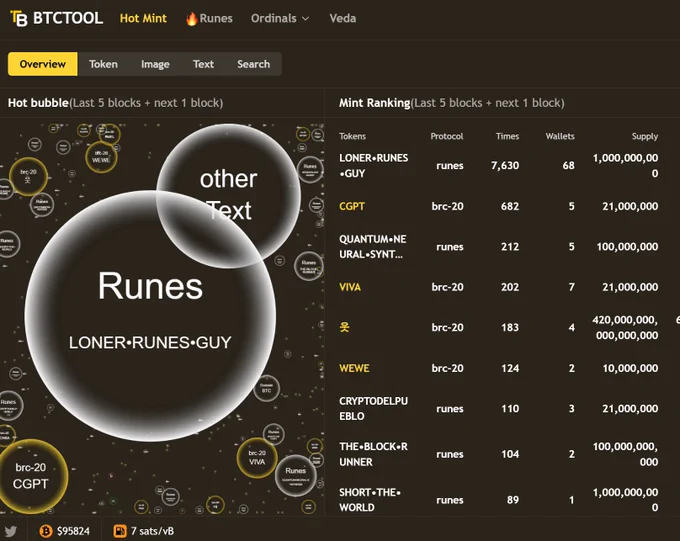Switch to the Image tab
This screenshot has width=680, height=541.
click(x=155, y=64)
